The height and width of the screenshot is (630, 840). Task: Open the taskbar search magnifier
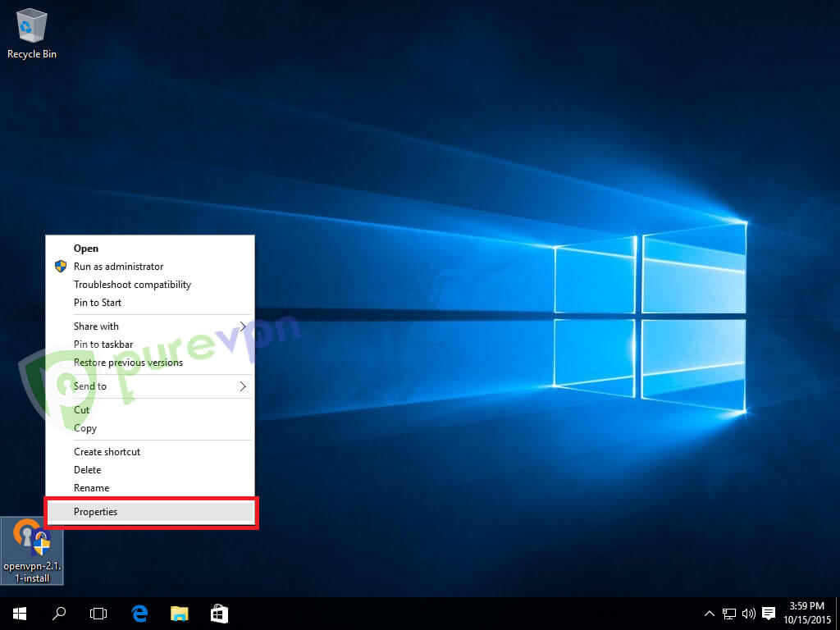click(59, 614)
